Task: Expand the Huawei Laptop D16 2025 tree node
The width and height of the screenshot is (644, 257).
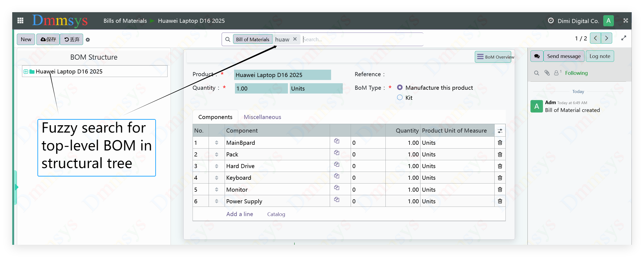Action: pyautogui.click(x=26, y=72)
